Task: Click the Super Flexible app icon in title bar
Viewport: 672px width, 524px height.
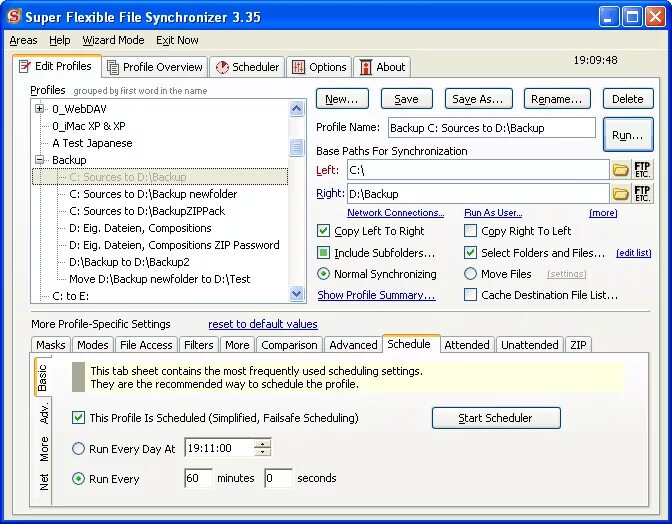Action: (x=14, y=16)
